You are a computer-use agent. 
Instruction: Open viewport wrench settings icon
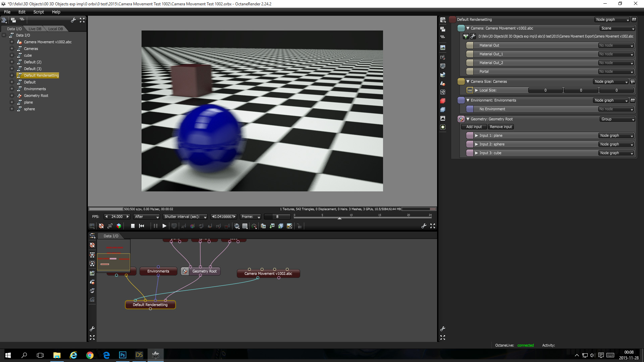point(424,226)
